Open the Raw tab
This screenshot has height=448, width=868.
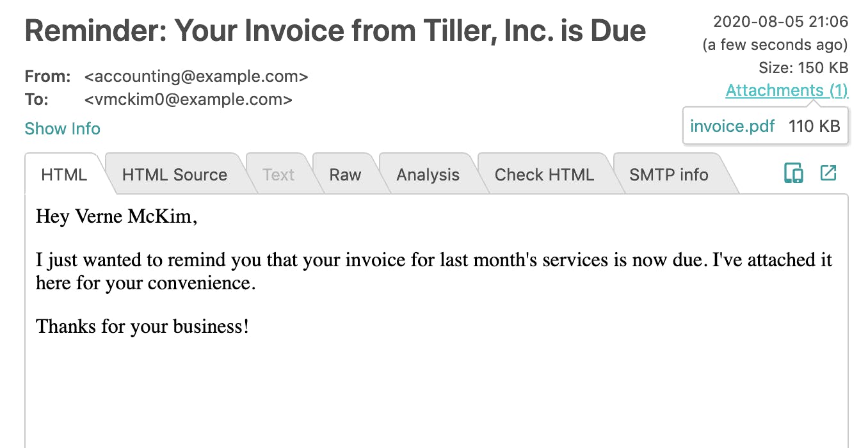point(345,175)
